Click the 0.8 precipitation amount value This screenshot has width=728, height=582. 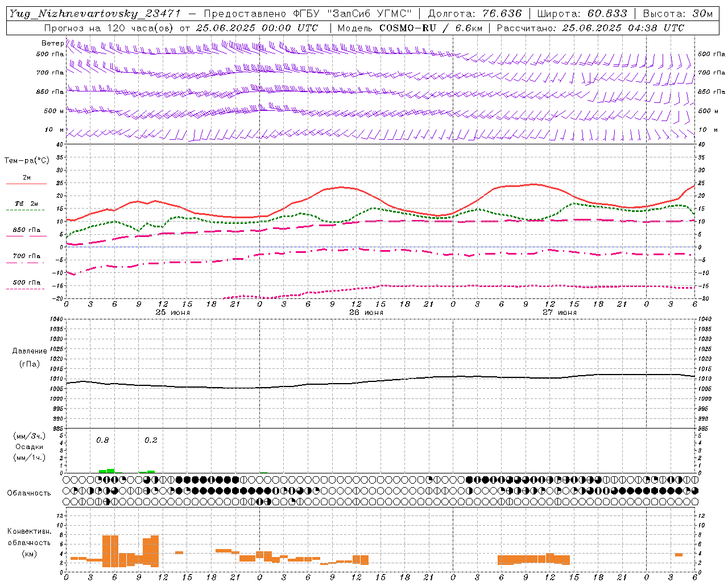pyautogui.click(x=102, y=440)
